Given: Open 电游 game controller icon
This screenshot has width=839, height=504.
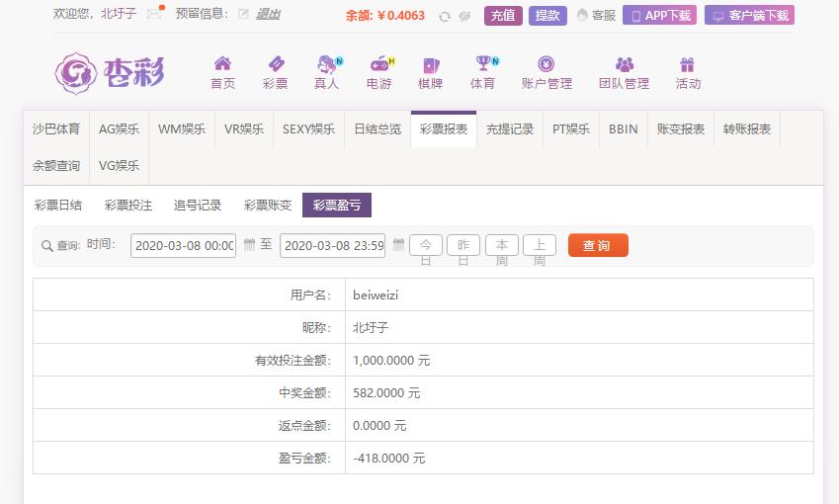Looking at the screenshot, I should (379, 63).
